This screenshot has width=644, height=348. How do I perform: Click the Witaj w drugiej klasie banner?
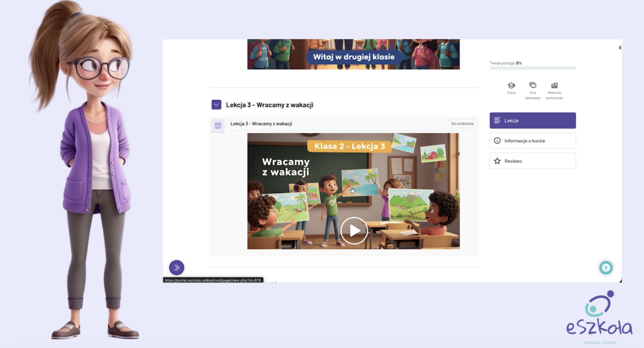(x=353, y=54)
